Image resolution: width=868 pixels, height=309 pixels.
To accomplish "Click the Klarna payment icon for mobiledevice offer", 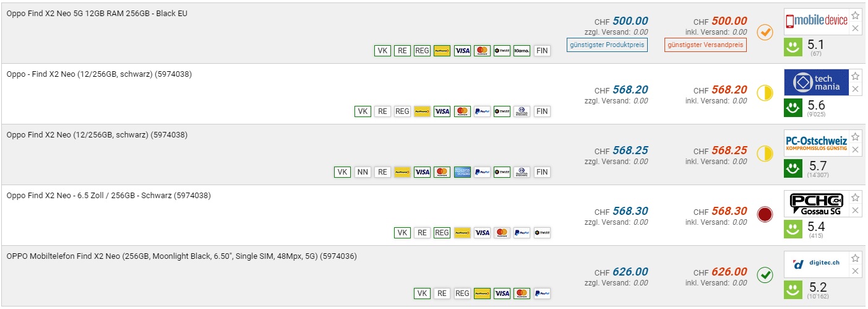I will tap(522, 51).
